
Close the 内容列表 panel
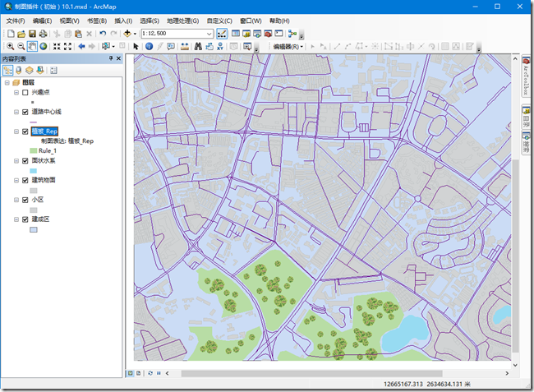[118, 58]
